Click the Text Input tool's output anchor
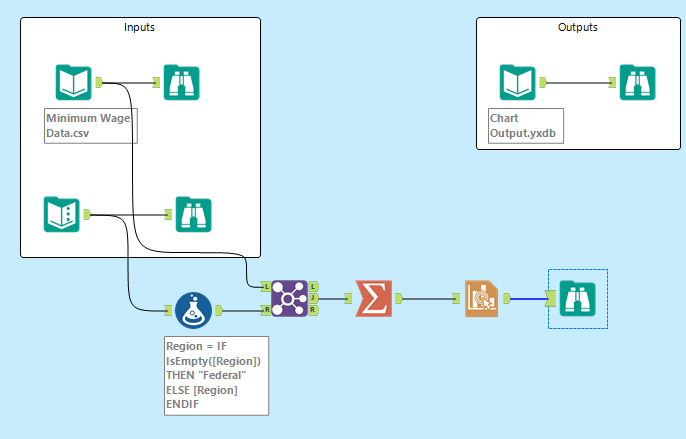Image resolution: width=686 pixels, height=439 pixels. tap(87, 214)
